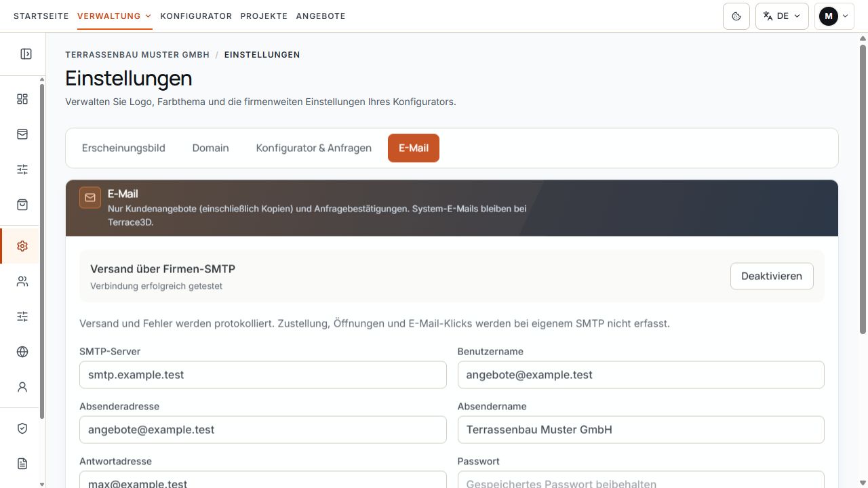Image resolution: width=868 pixels, height=488 pixels.
Task: Click sliders icon directly above shopping bag icon
Action: 22,169
